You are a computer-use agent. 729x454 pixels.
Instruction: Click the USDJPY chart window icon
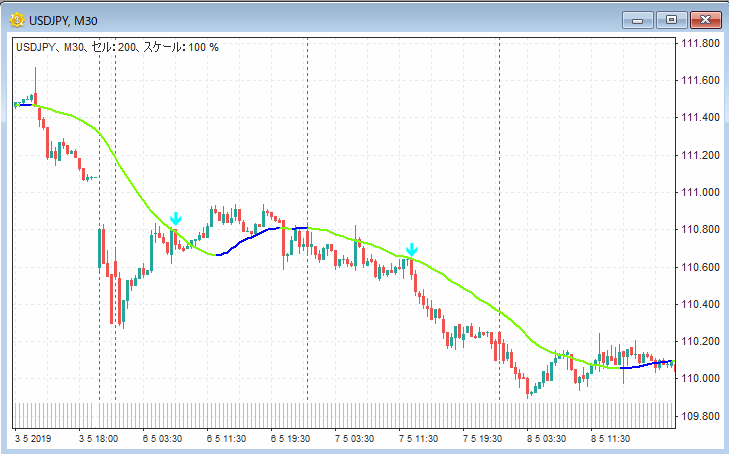(x=17, y=20)
